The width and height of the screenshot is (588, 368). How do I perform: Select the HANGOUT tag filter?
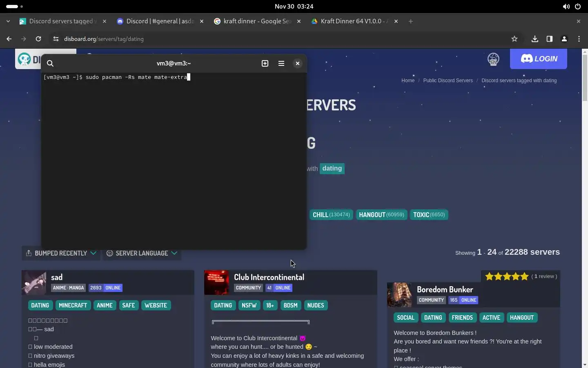[381, 215]
